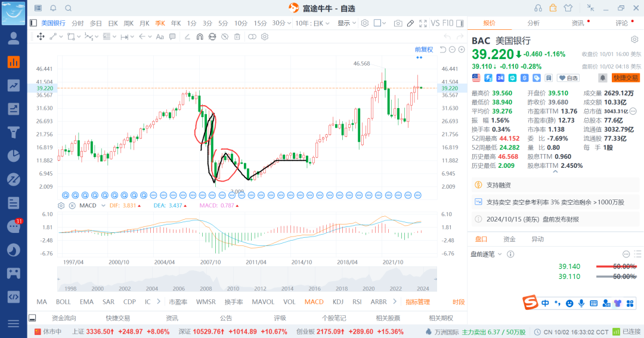
Task: Click the notification bell in title bar
Action: 54,8
